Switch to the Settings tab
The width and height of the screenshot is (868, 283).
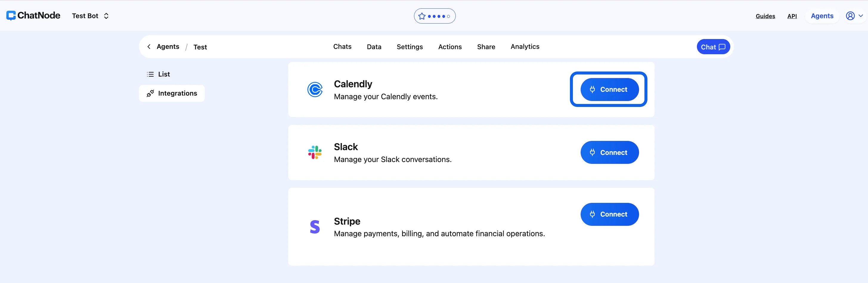point(409,47)
